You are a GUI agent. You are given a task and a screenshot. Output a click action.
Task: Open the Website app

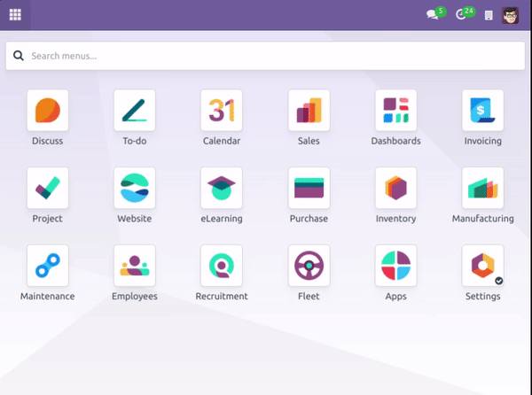[135, 188]
